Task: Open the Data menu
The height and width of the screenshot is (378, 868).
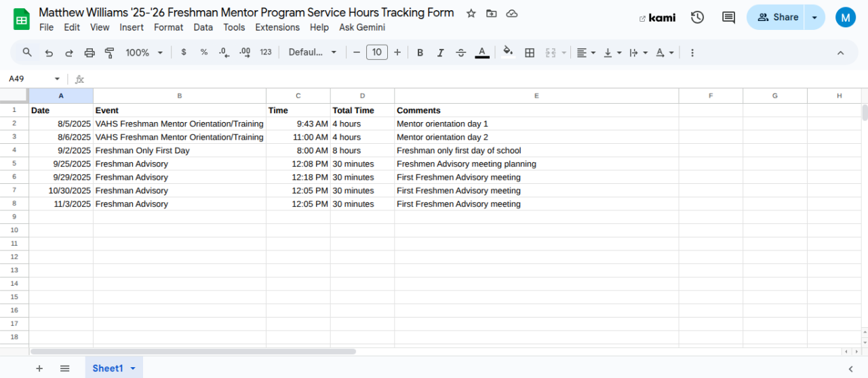Action: [203, 27]
